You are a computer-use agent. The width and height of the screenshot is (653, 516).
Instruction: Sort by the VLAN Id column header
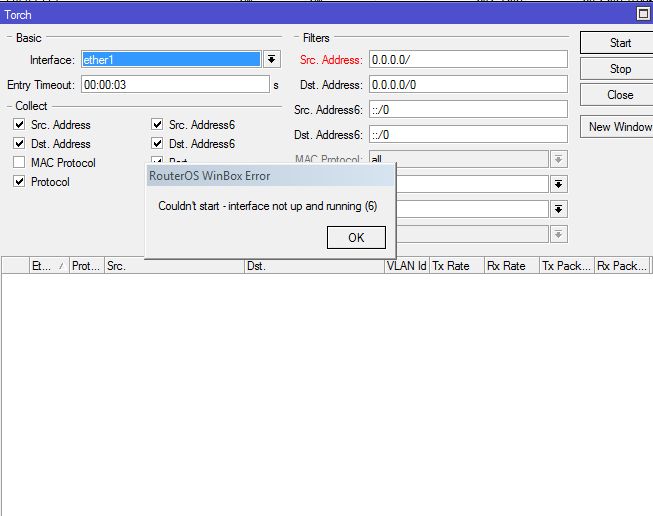tap(406, 266)
